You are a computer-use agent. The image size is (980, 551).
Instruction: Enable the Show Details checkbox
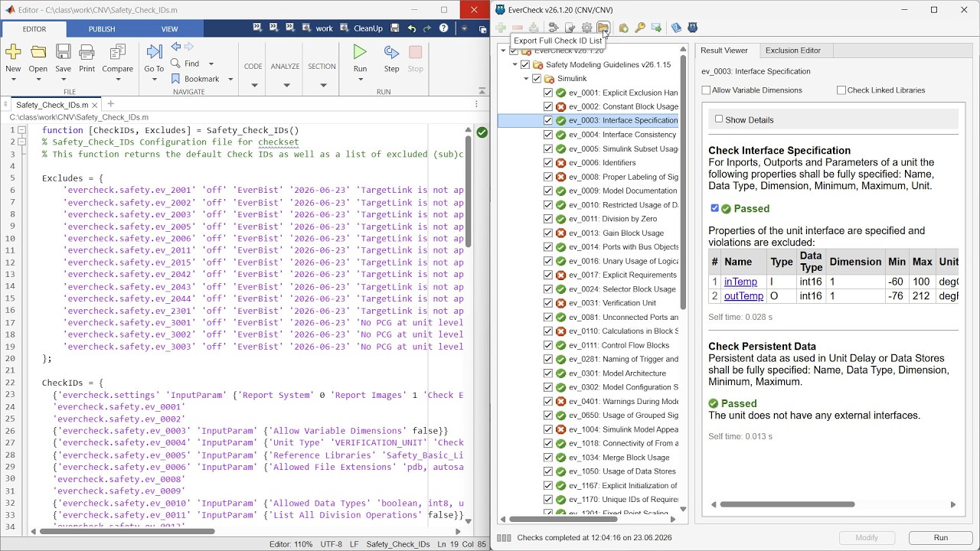719,119
